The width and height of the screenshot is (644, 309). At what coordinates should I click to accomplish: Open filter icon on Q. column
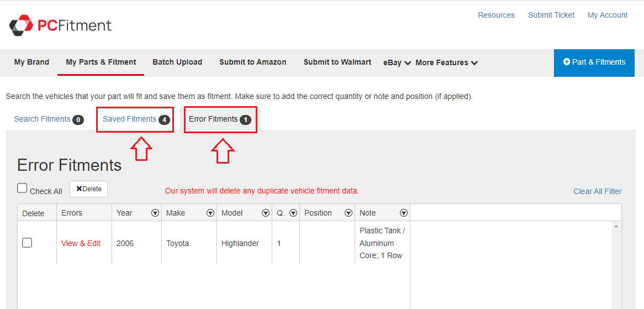[x=293, y=213]
